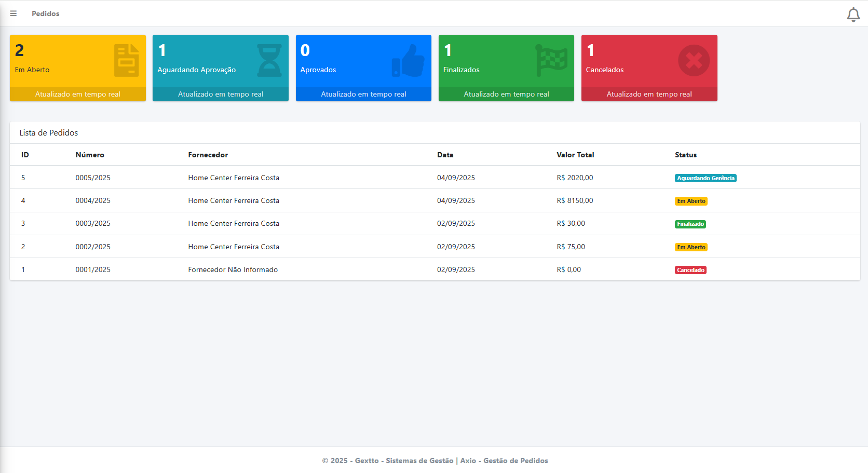This screenshot has width=868, height=473.
Task: Sort by the Número column header
Action: coord(90,155)
